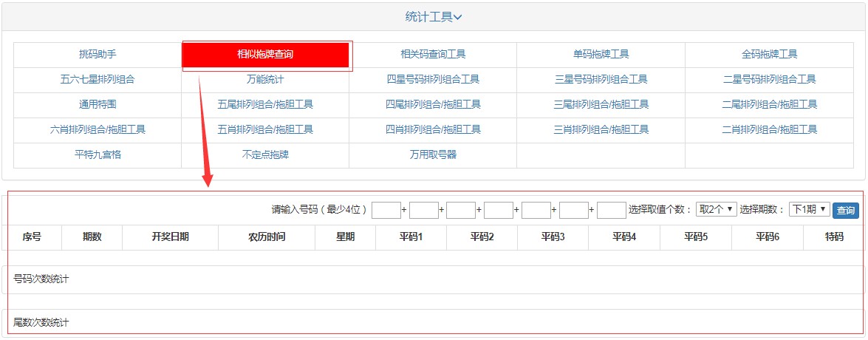Click the 期数 column header

point(92,237)
